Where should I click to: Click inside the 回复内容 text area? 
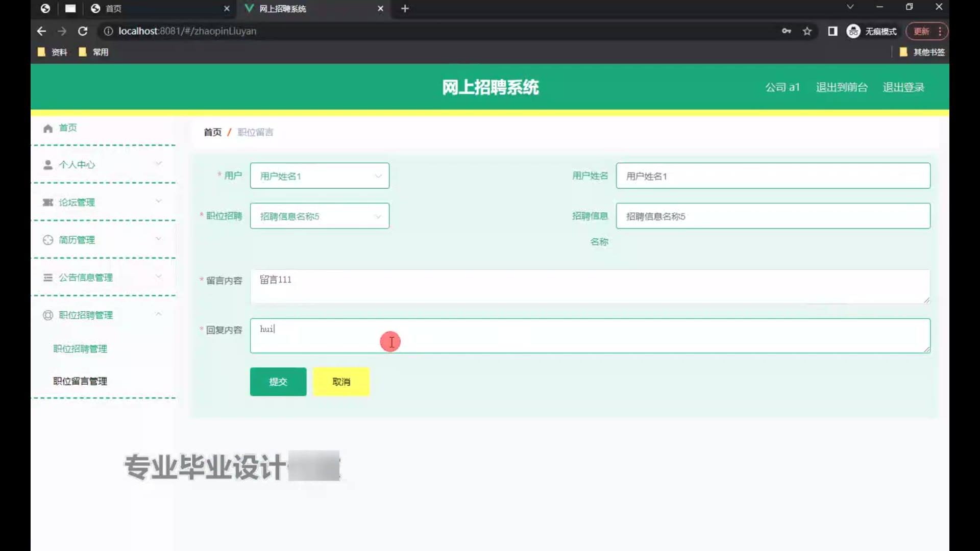(x=590, y=336)
